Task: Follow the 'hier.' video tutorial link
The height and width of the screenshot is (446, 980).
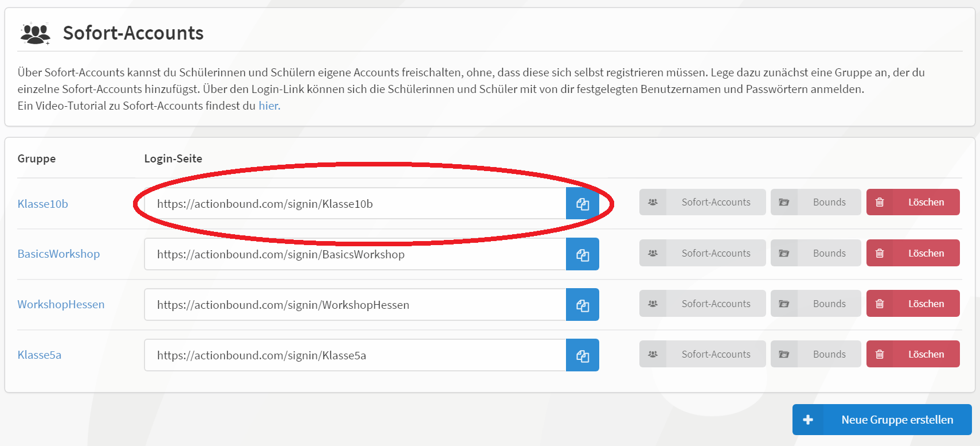Action: tap(270, 106)
